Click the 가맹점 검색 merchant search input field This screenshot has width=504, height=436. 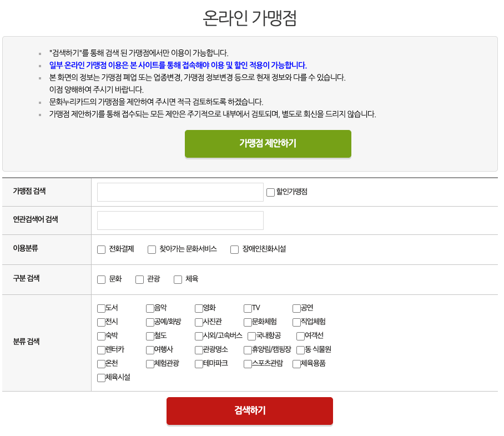tap(180, 192)
